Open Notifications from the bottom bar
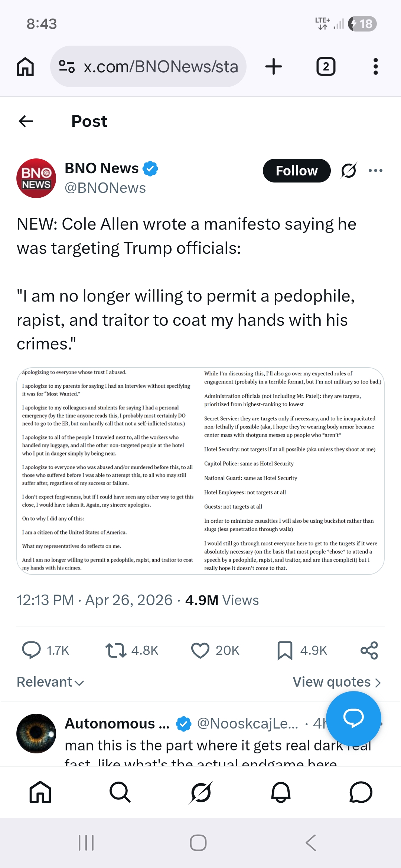The image size is (401, 868). coord(281,792)
